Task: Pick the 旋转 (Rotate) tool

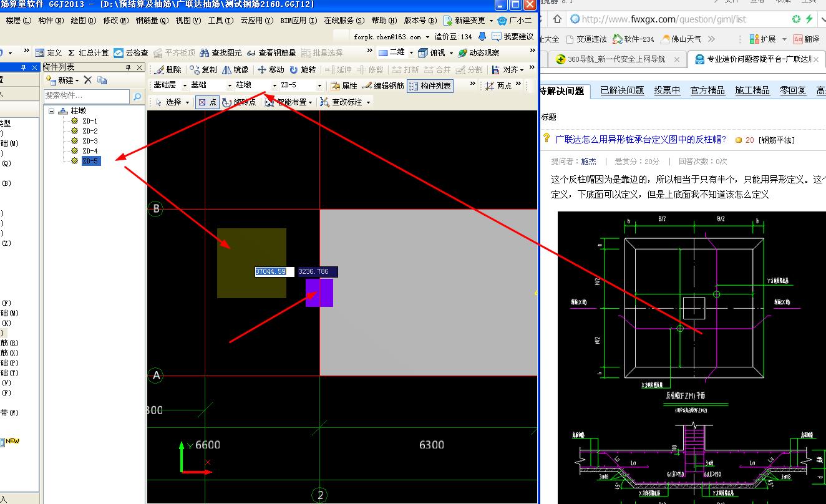Action: (x=303, y=69)
